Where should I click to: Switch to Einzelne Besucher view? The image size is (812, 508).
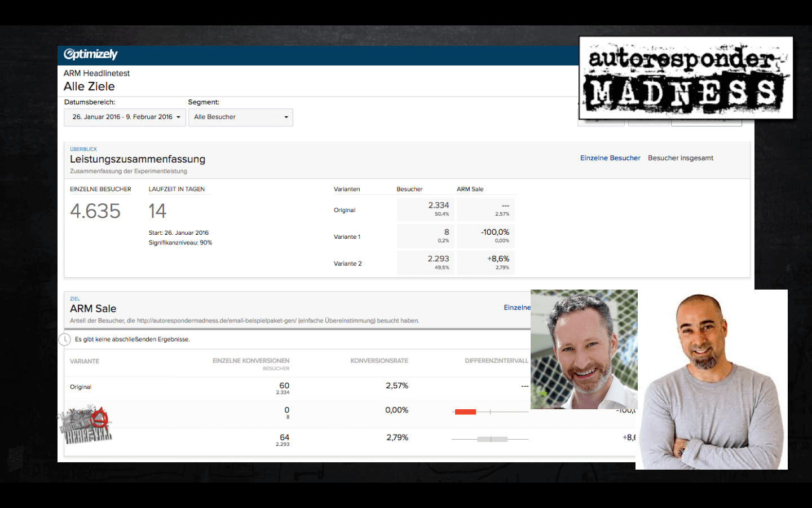[x=610, y=158]
